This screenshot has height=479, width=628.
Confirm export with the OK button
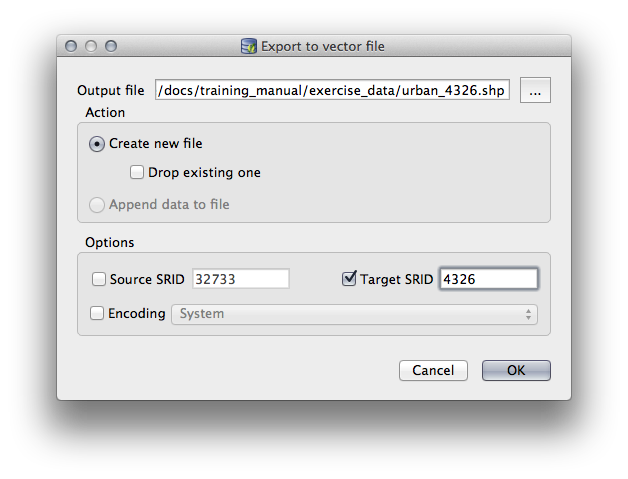tap(516, 370)
